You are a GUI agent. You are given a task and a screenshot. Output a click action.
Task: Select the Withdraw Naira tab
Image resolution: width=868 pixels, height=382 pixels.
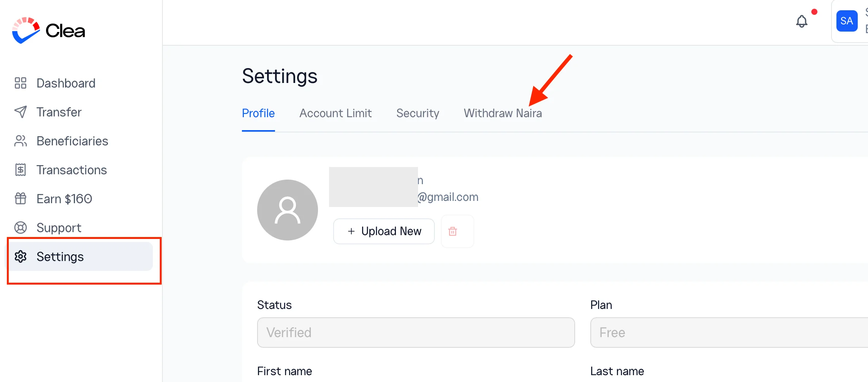pyautogui.click(x=503, y=113)
